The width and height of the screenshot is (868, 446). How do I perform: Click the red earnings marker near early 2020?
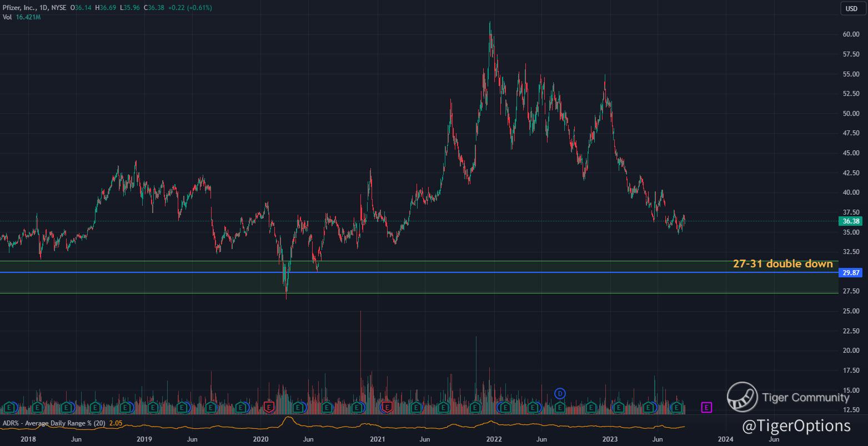click(270, 408)
